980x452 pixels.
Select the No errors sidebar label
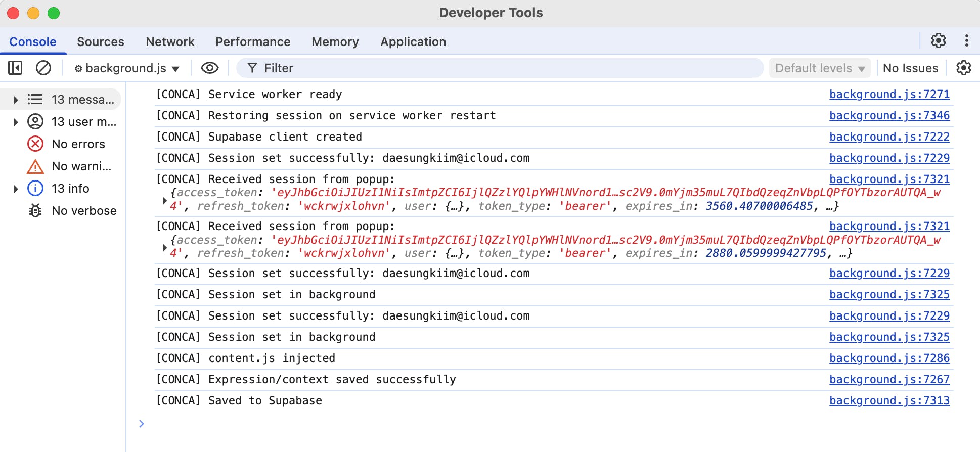tap(78, 144)
